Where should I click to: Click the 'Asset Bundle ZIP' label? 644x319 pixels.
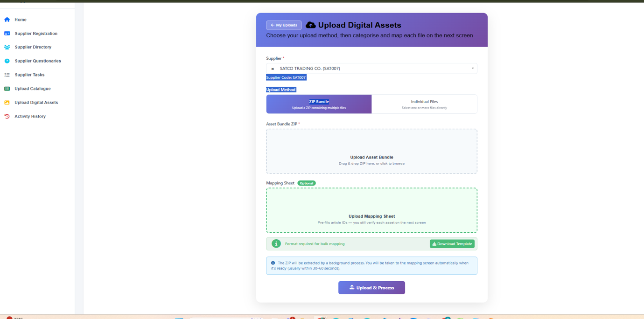pos(281,124)
